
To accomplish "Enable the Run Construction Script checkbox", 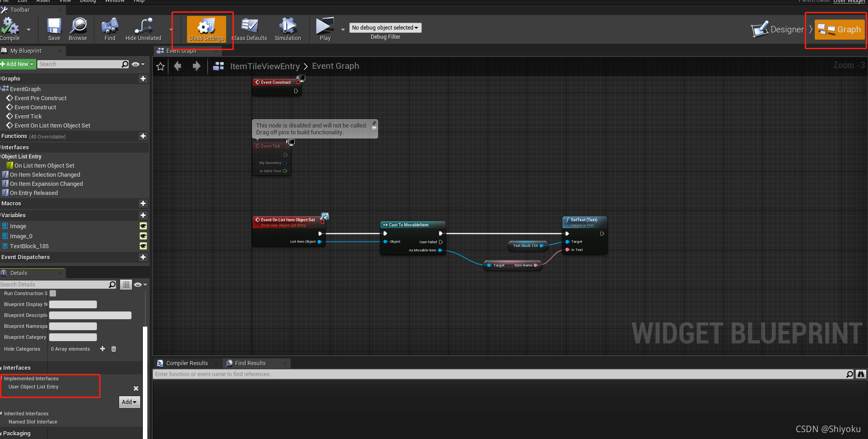I will point(52,293).
